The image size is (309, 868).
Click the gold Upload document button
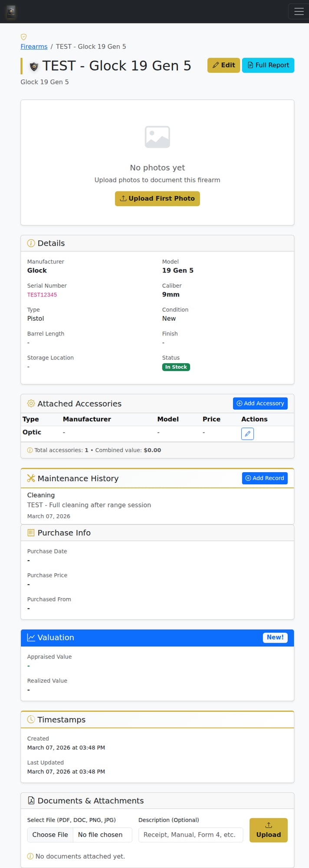(x=268, y=830)
